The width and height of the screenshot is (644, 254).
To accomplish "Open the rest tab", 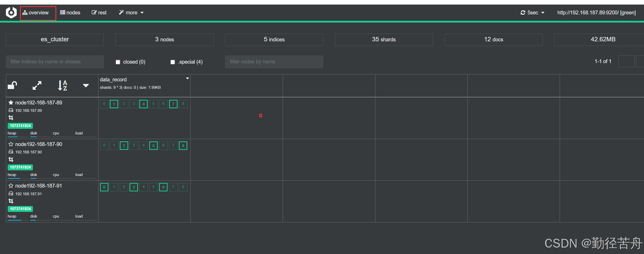I will pos(99,13).
